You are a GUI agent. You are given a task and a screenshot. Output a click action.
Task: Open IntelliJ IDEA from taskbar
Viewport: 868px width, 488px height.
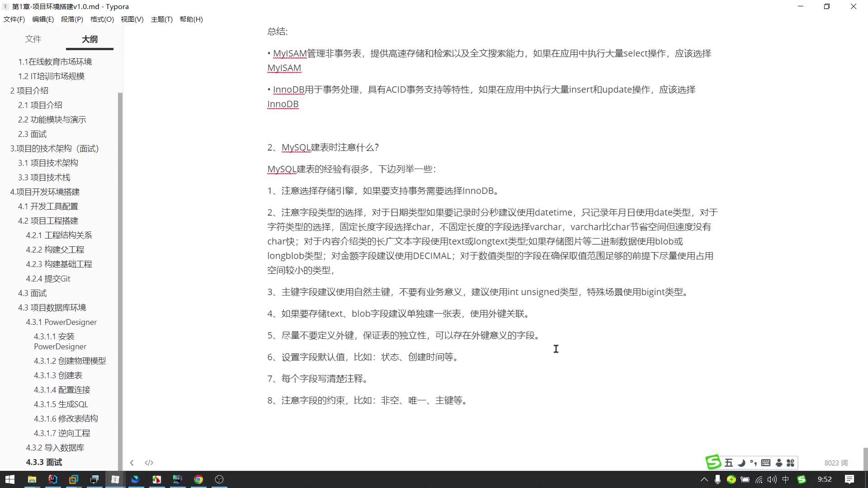pyautogui.click(x=52, y=479)
